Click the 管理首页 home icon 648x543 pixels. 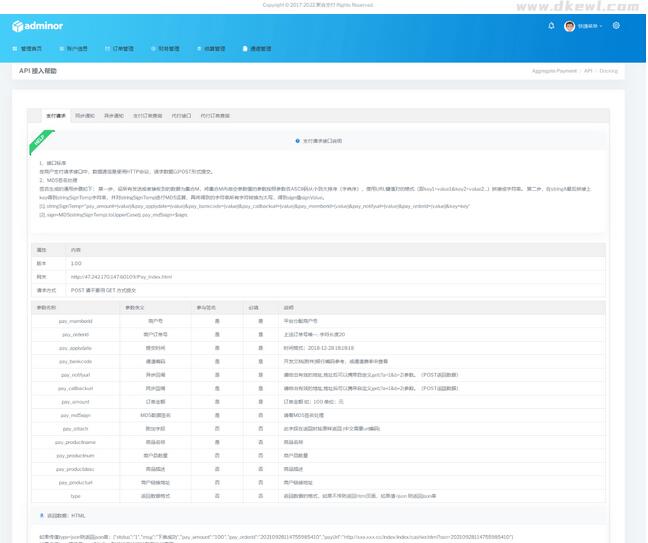click(x=15, y=48)
